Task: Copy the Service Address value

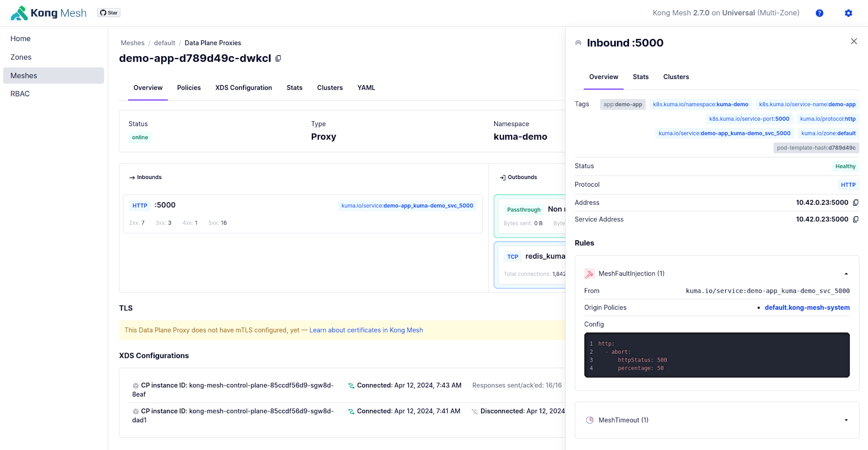Action: (855, 219)
